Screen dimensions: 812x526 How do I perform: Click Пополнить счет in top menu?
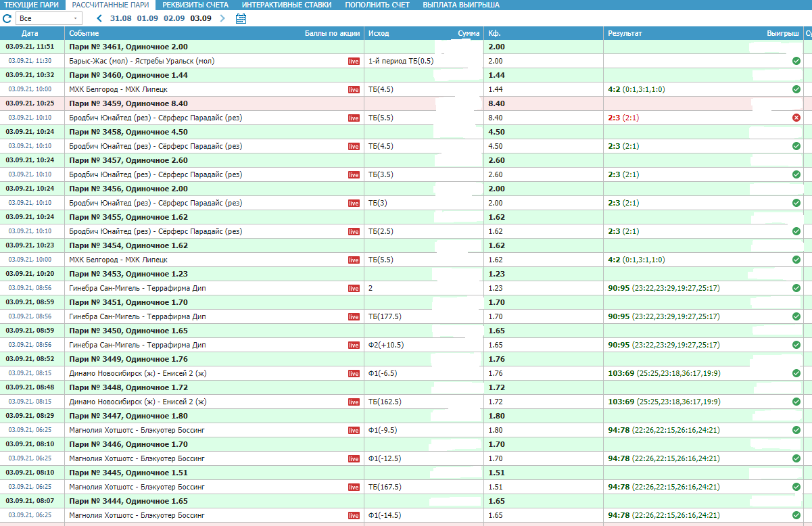coord(377,5)
